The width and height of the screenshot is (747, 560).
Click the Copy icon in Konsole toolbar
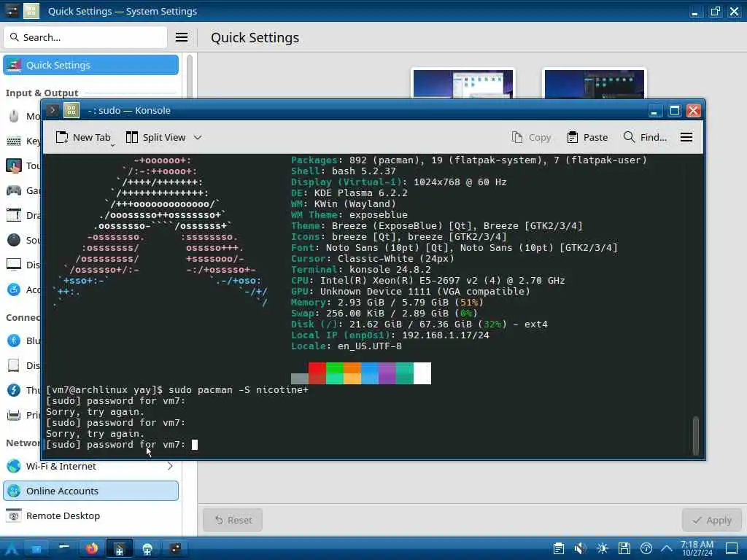(x=517, y=137)
